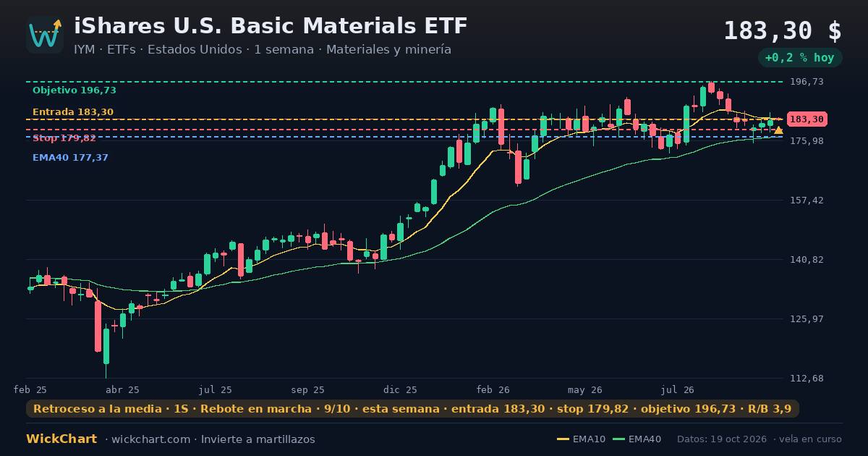868x456 pixels.
Task: Click the +0,2 % hoy badge
Action: (800, 58)
